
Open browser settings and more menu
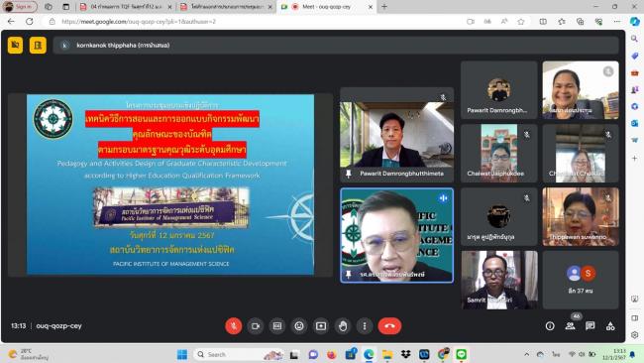click(x=617, y=22)
